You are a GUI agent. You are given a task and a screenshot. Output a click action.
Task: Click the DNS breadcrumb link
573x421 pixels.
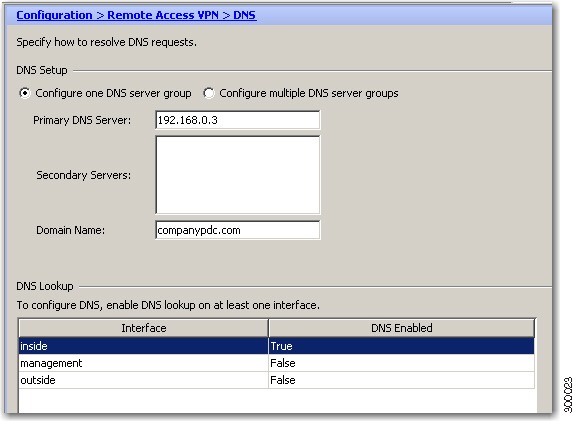(x=244, y=15)
